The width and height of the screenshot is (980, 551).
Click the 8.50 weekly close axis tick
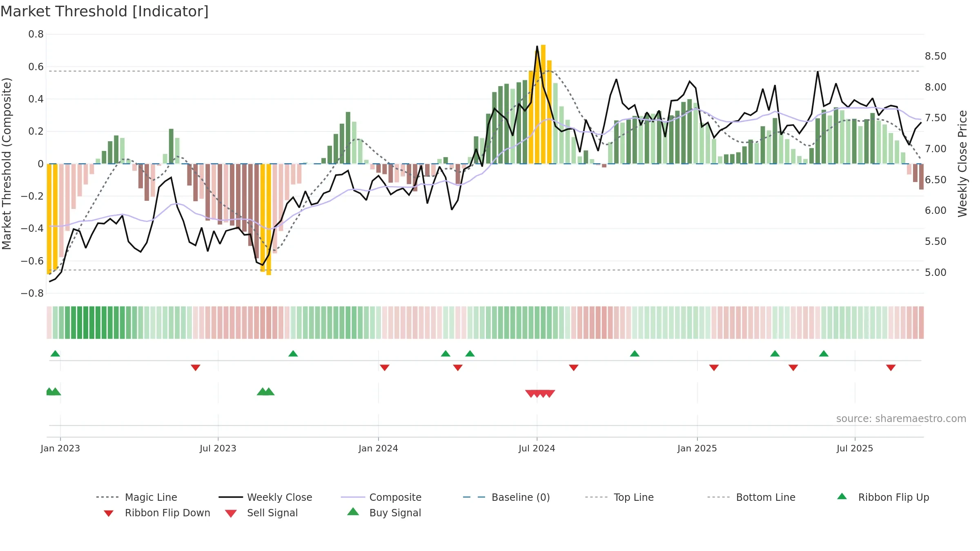click(935, 56)
